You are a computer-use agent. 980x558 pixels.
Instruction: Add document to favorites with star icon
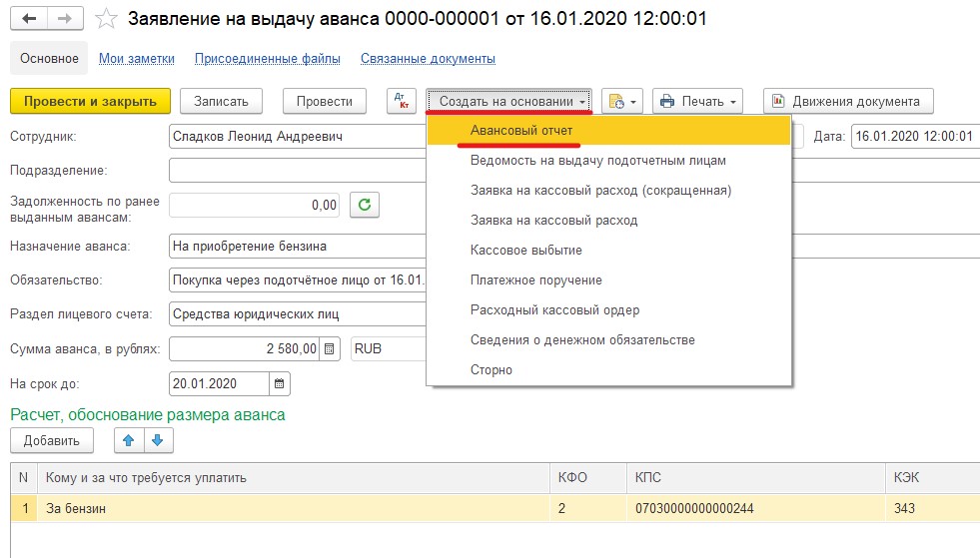(106, 19)
